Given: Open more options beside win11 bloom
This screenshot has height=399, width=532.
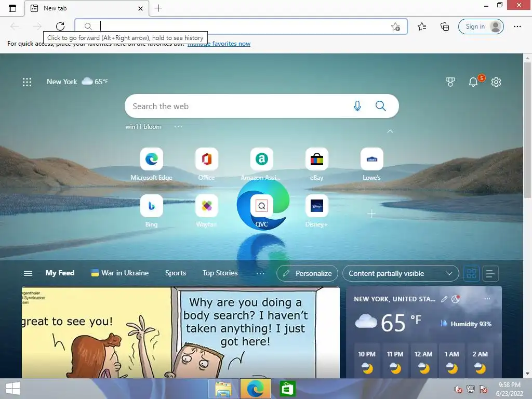Looking at the screenshot, I should 178,127.
